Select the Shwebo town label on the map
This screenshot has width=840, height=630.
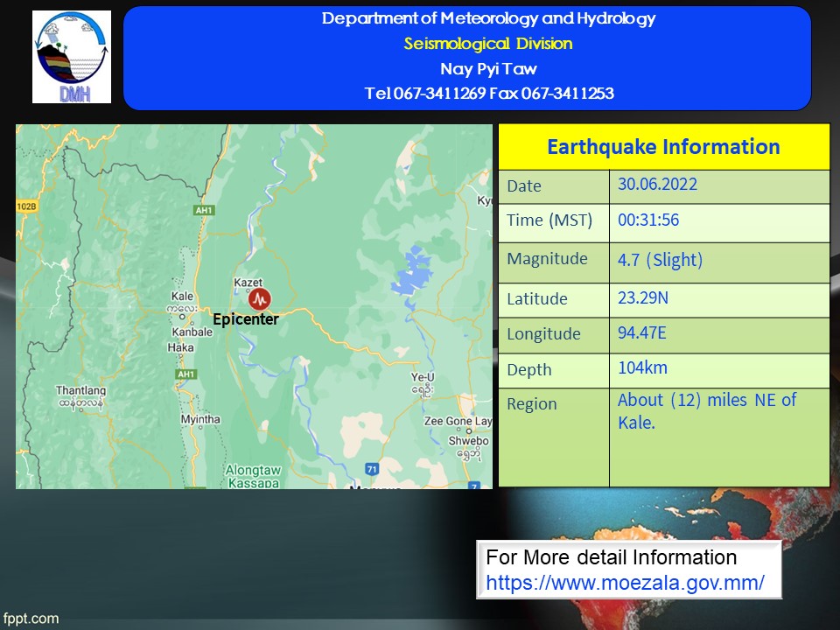pos(468,442)
